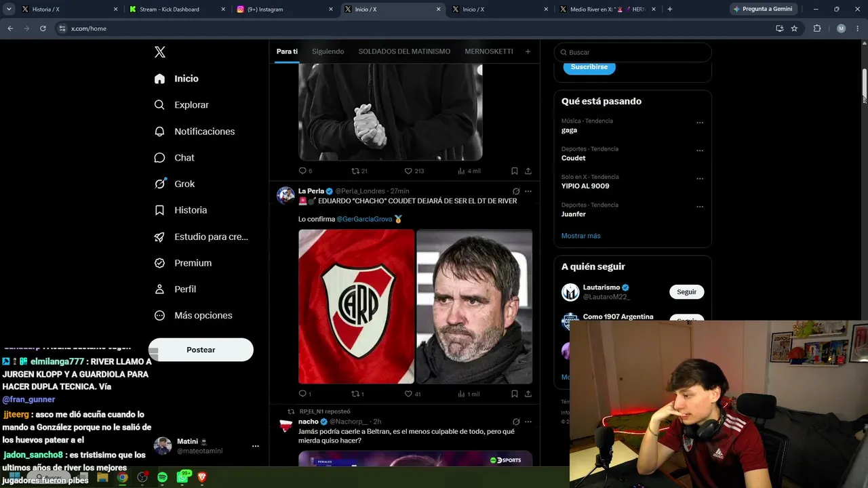
Task: Open more menu on nacho's post
Action: [528, 422]
